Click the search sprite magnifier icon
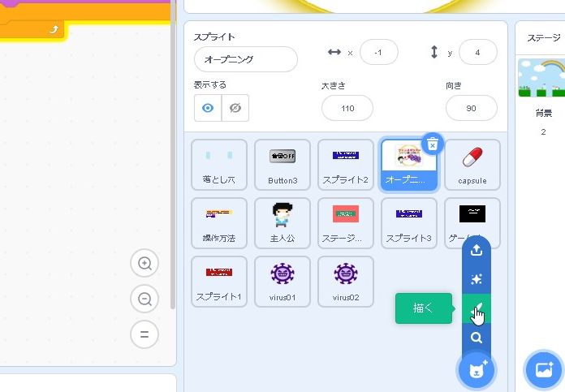 (x=477, y=338)
